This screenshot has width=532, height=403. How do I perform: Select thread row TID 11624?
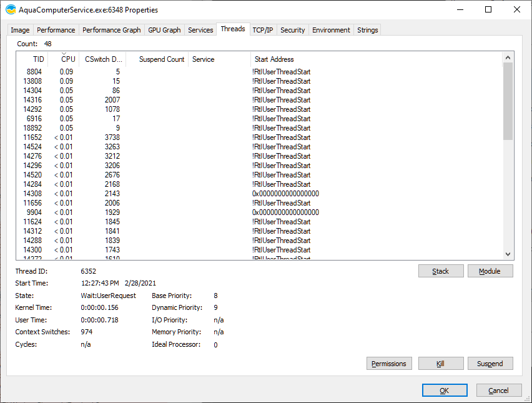click(x=259, y=222)
